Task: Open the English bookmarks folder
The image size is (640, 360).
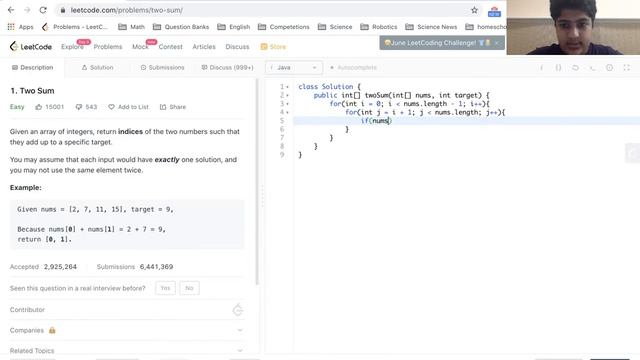Action: click(x=233, y=27)
